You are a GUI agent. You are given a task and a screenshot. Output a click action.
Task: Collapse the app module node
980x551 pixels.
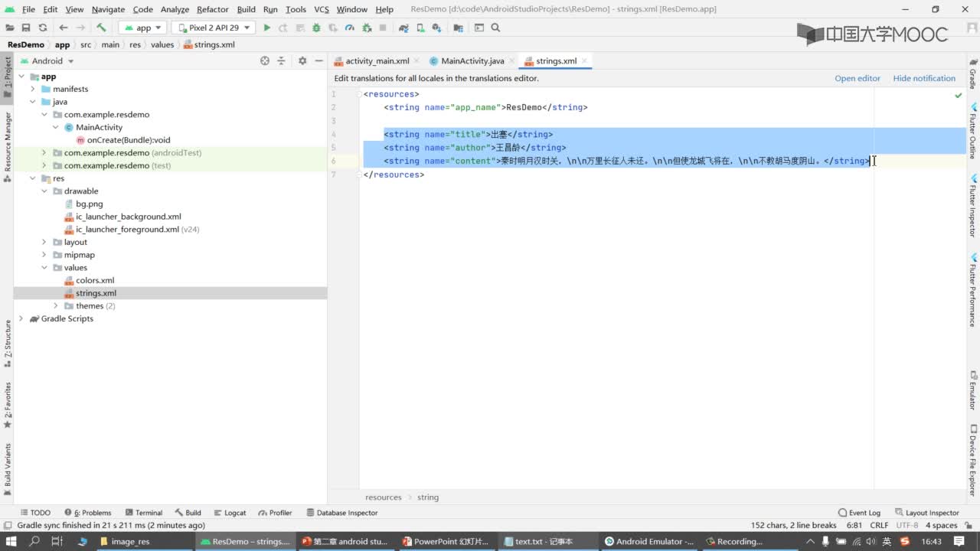click(21, 77)
